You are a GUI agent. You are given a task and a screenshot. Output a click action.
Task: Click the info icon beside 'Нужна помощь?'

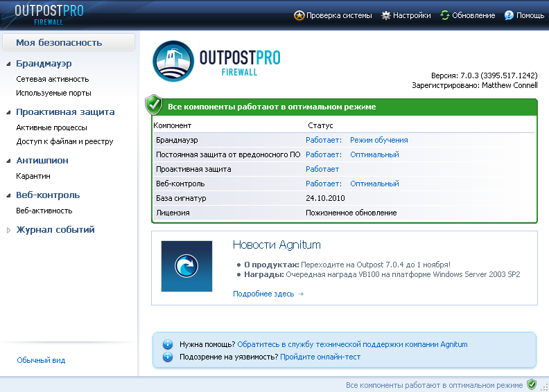[167, 344]
